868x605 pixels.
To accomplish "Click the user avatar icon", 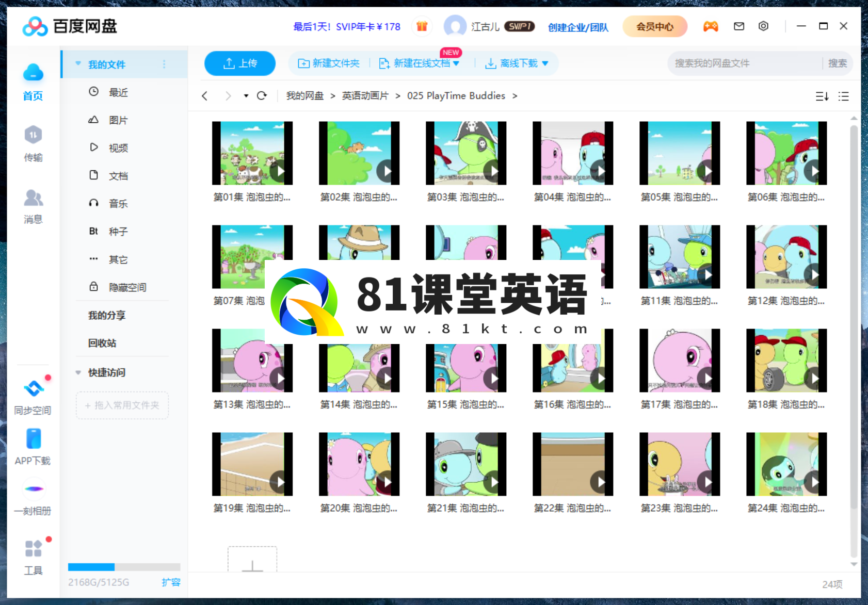I will tap(455, 26).
